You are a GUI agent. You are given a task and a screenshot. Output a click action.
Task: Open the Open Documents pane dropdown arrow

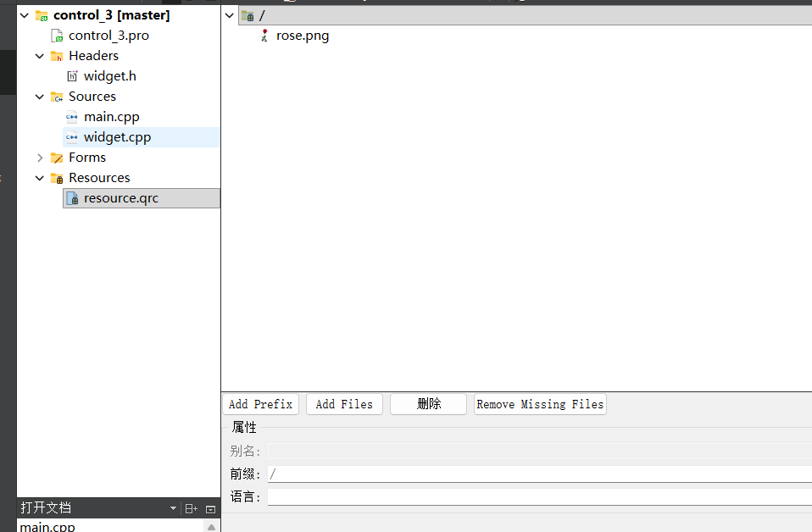(174, 509)
